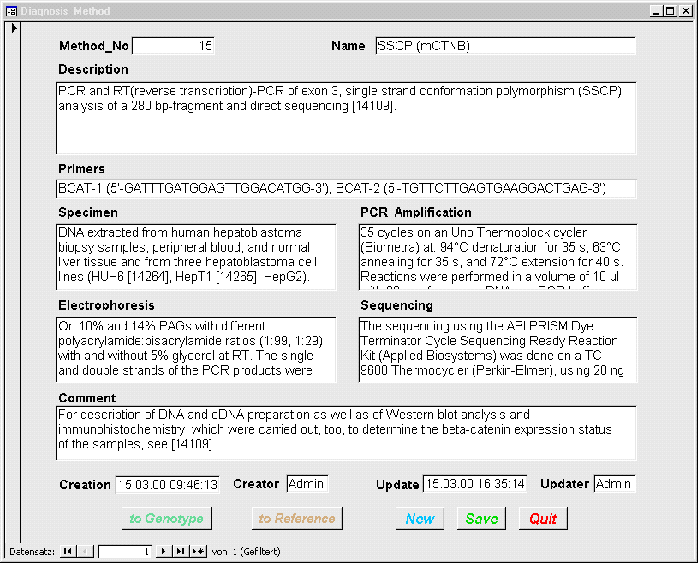
Task: Go to next record in navigation bar
Action: tap(164, 551)
